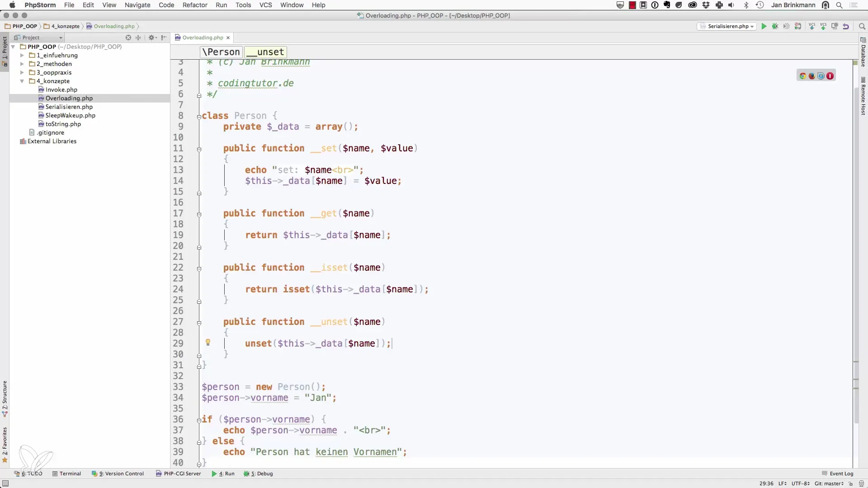The image size is (868, 488).
Task: Expand the 3_ooppraxis folder
Action: tap(22, 72)
